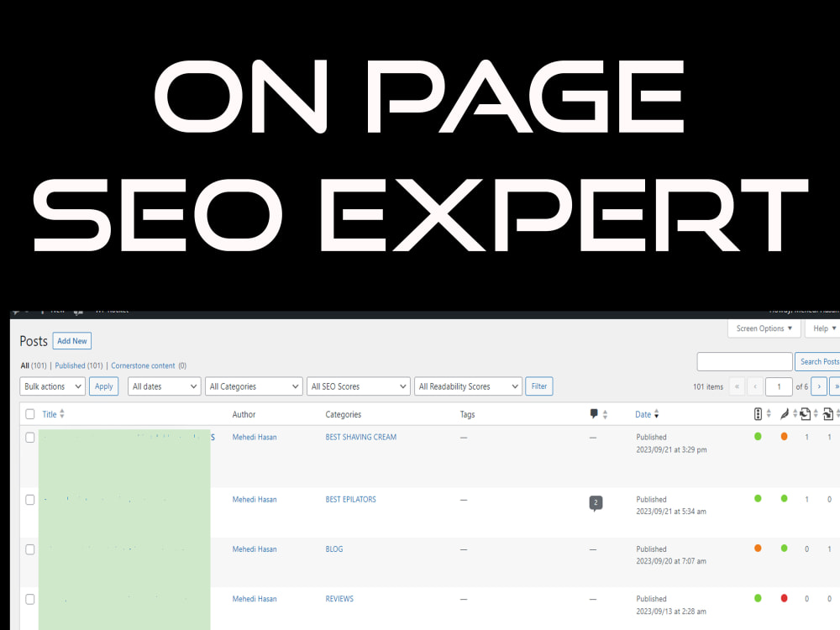Sort posts by Date column
Screen dimensions: 840x630
click(x=647, y=414)
